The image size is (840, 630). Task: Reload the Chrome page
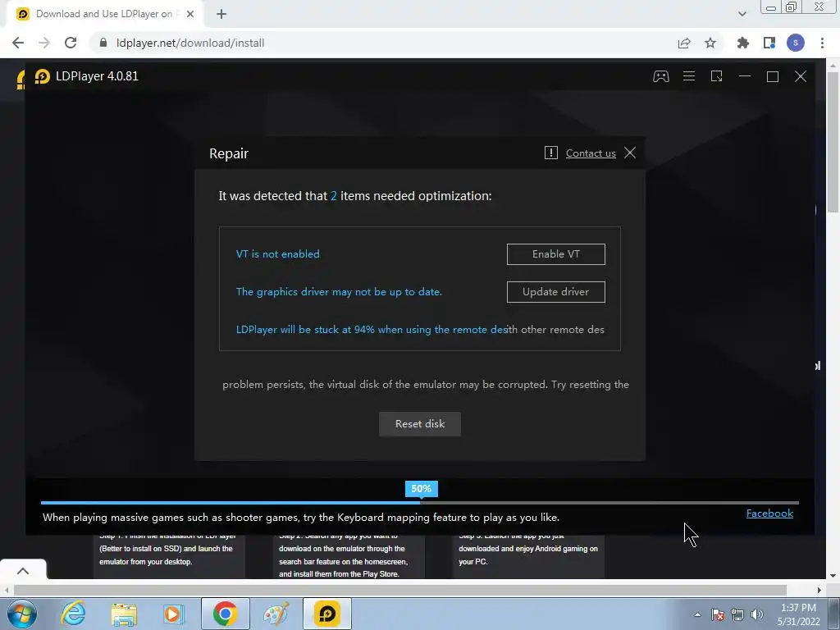pyautogui.click(x=71, y=43)
